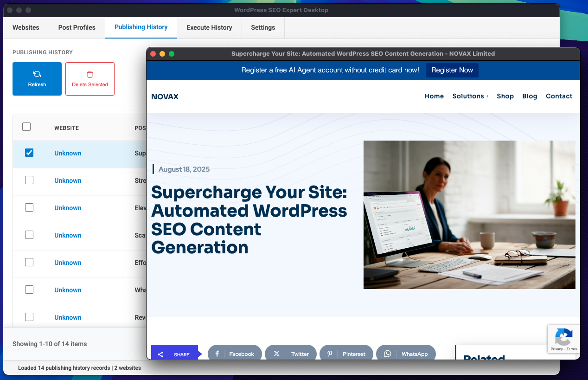Viewport: 588px width, 380px height.
Task: Click the Register Now button in the banner
Action: 452,70
